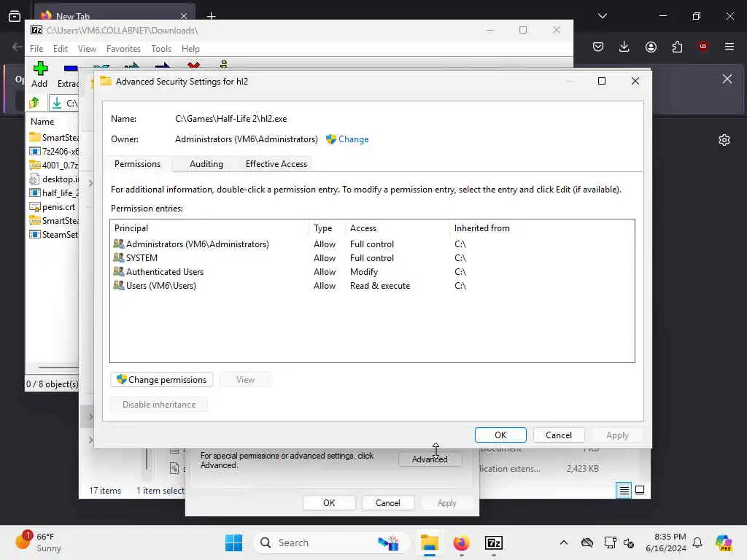Click the 7-Zip up-folder icon

(x=34, y=103)
